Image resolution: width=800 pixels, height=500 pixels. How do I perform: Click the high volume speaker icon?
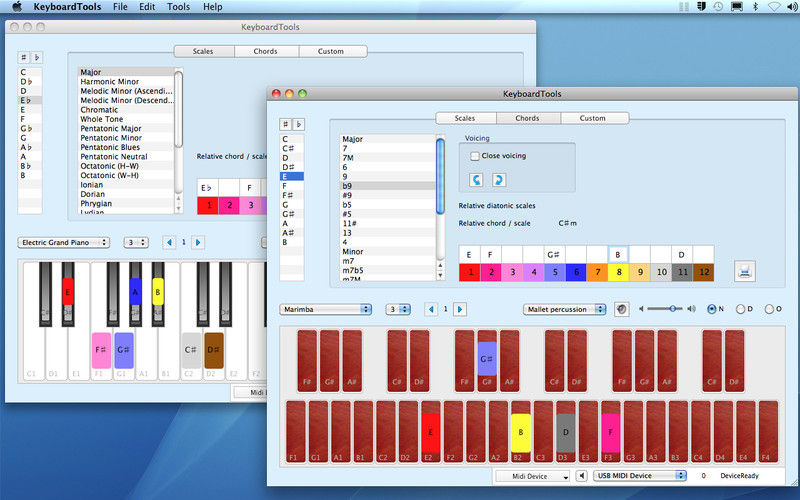pyautogui.click(x=691, y=309)
